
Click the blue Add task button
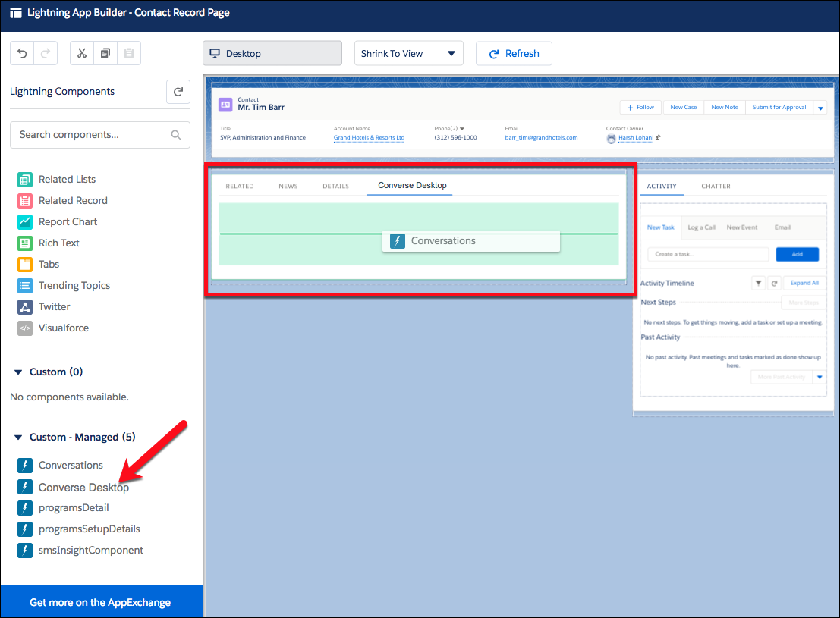pos(798,254)
